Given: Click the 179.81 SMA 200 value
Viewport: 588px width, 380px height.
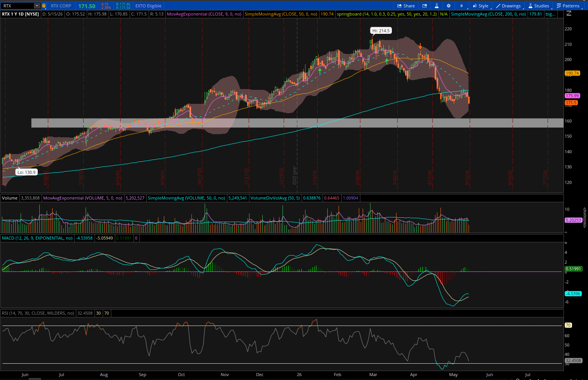Looking at the screenshot, I should 536,14.
